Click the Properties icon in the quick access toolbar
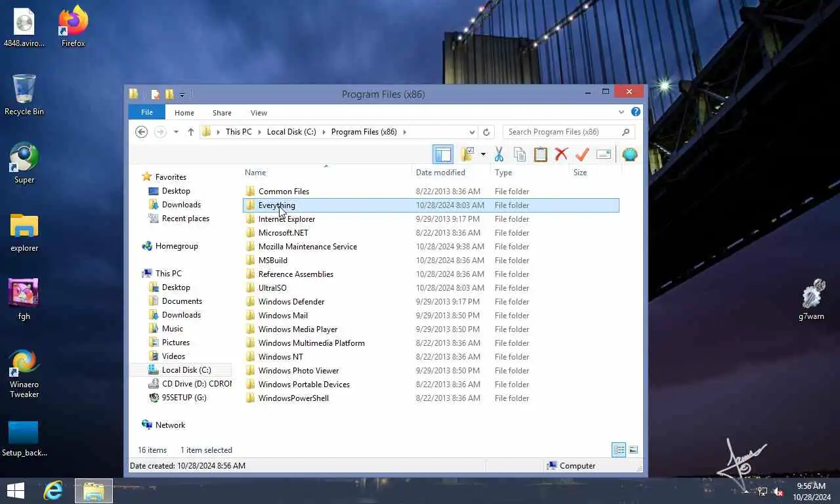Image resolution: width=840 pixels, height=504 pixels. tap(155, 94)
